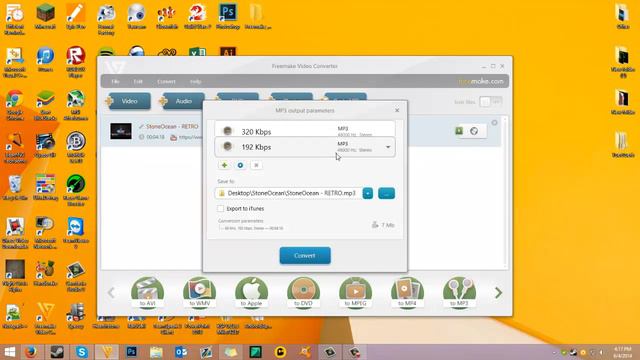Open the Help menu in Freemake
This screenshot has width=640, height=360.
point(195,81)
